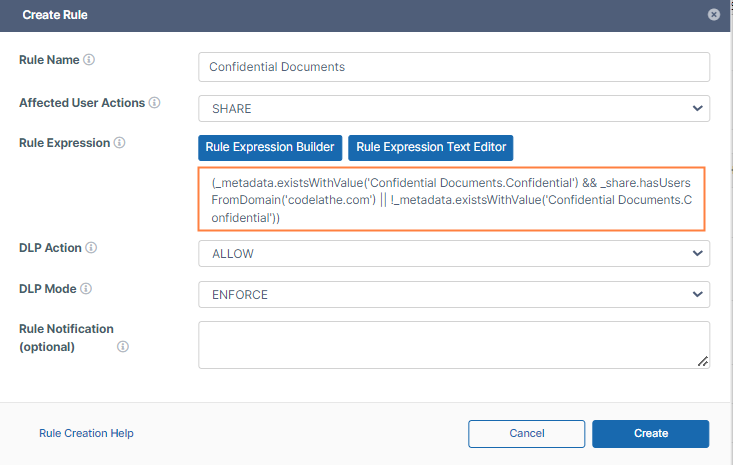The width and height of the screenshot is (733, 465).
Task: Click the DLP Mode info icon
Action: (86, 288)
